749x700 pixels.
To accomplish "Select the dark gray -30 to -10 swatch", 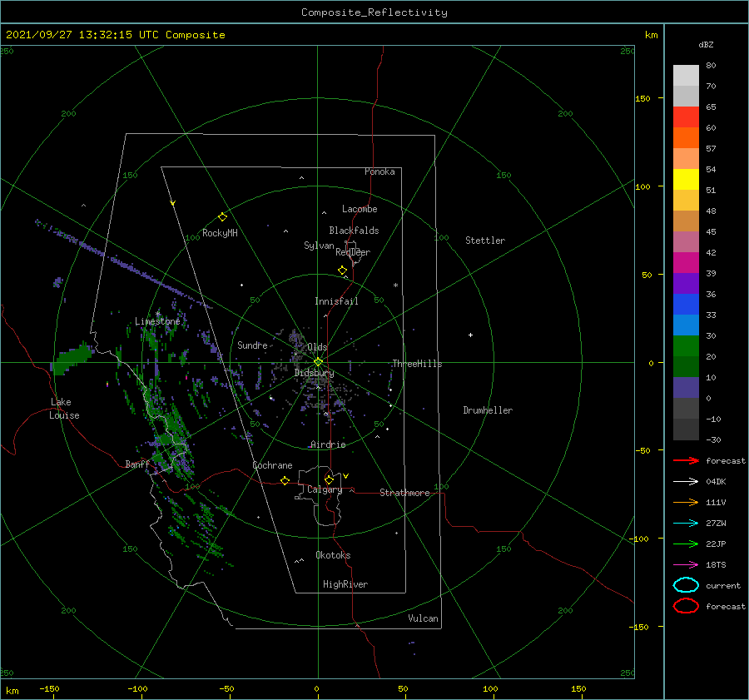I will pyautogui.click(x=686, y=429).
